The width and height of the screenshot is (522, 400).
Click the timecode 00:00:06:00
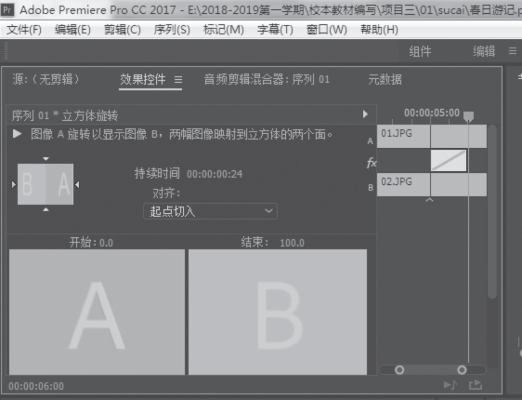click(x=36, y=386)
